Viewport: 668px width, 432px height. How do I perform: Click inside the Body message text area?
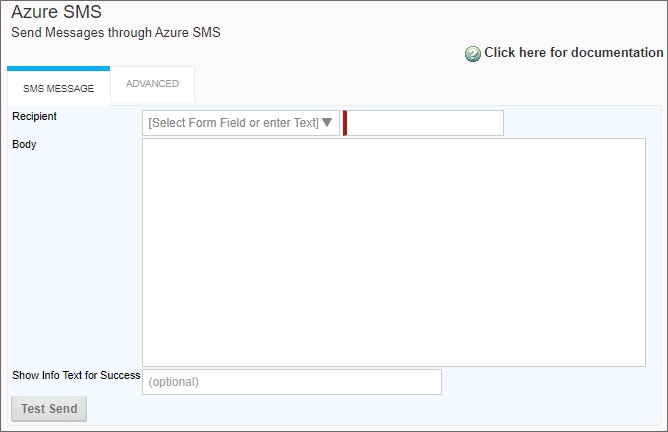(393, 252)
